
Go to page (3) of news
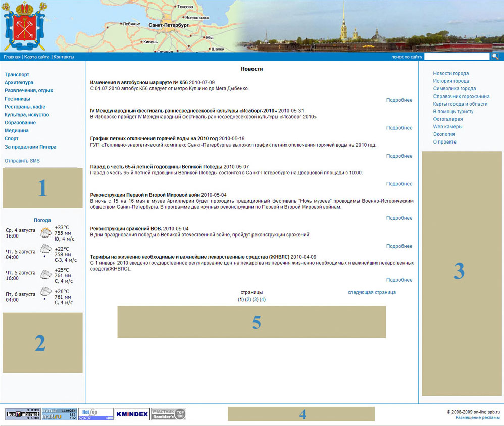(255, 299)
